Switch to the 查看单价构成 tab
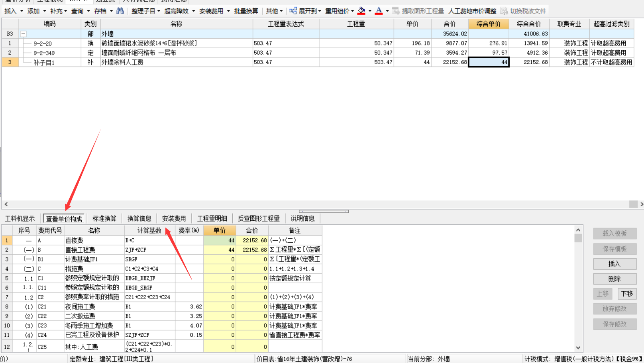The height and width of the screenshot is (363, 644). click(64, 218)
